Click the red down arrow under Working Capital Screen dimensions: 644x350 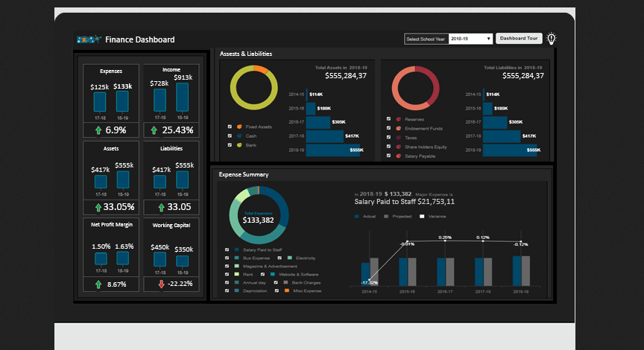tap(160, 284)
